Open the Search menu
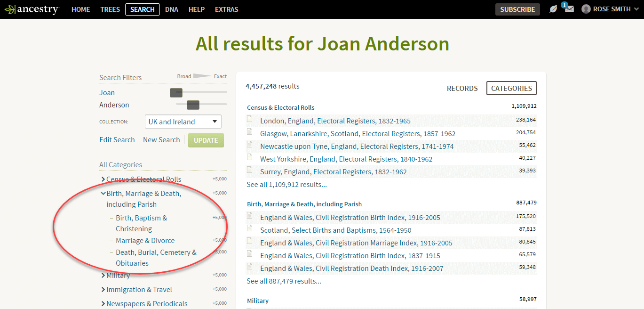The image size is (644, 309). point(143,9)
